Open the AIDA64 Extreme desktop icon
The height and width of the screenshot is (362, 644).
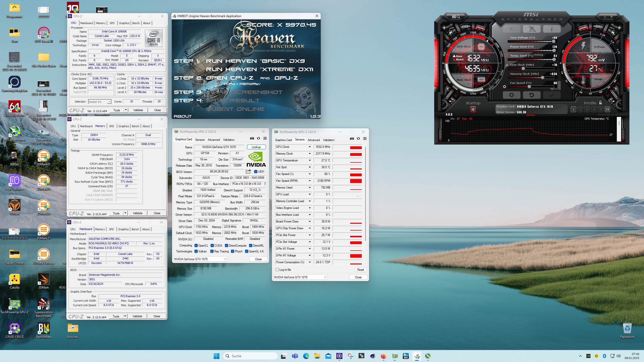coord(15,109)
